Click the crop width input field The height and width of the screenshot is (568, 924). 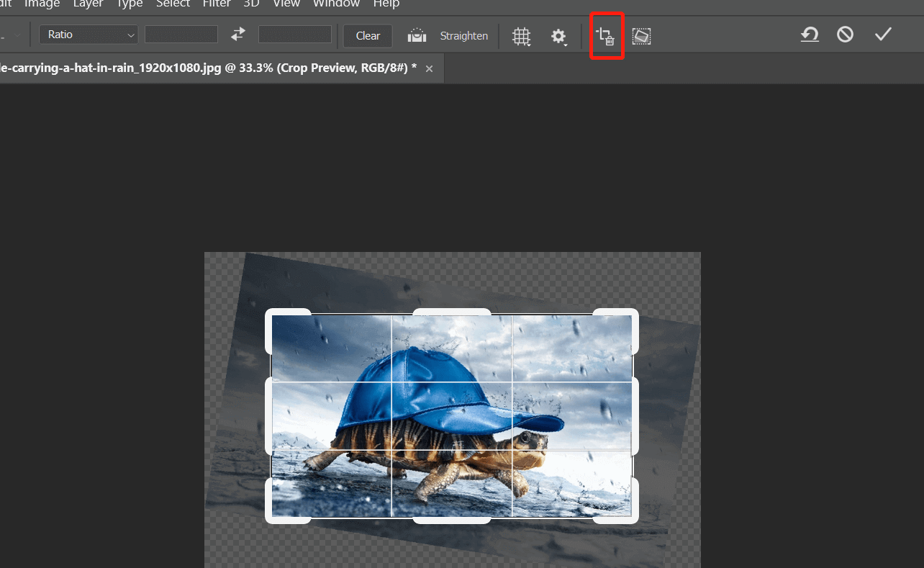coord(181,35)
